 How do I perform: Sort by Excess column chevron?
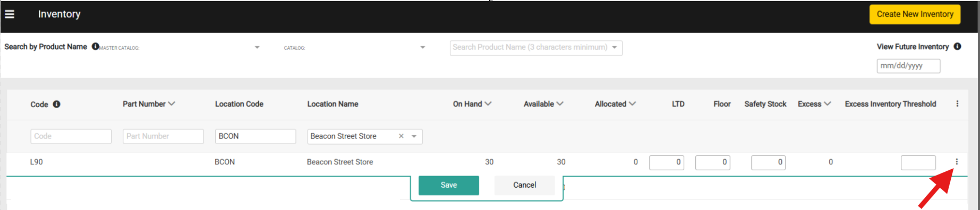(828, 104)
